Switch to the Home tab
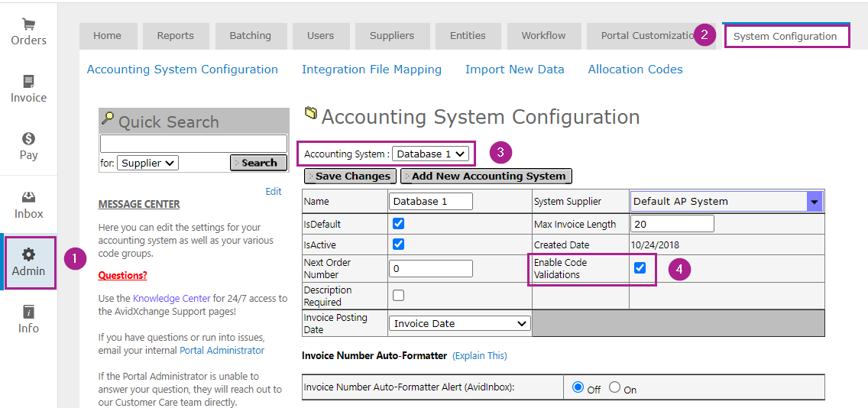The height and width of the screenshot is (408, 868). tap(108, 36)
